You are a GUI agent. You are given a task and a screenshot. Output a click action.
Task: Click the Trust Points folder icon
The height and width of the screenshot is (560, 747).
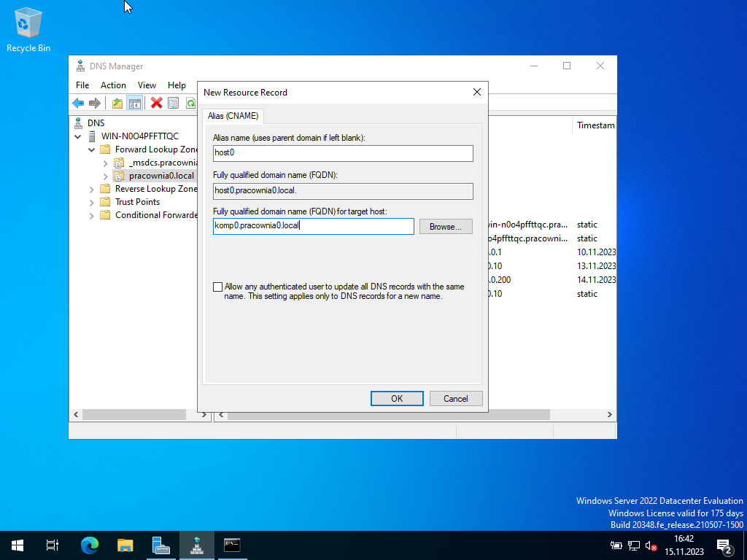105,202
